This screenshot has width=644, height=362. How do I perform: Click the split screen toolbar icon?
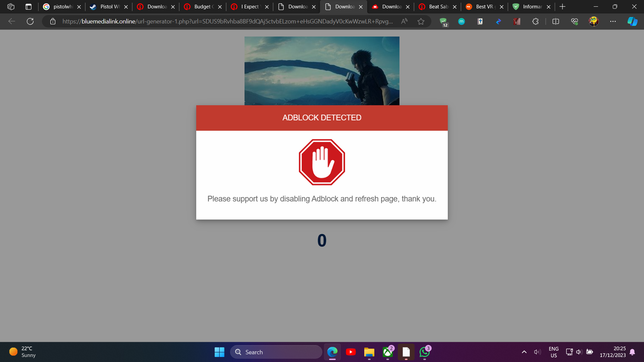(x=555, y=21)
